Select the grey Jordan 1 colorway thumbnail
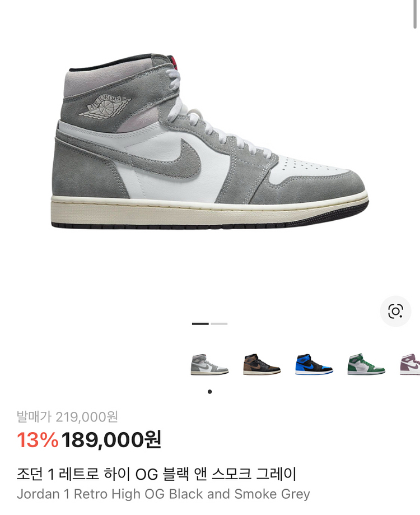The height and width of the screenshot is (515, 420). tap(209, 364)
